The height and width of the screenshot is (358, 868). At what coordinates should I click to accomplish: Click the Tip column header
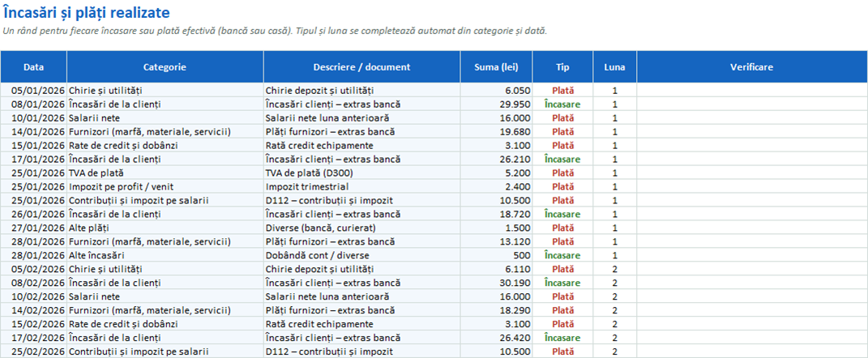point(563,67)
